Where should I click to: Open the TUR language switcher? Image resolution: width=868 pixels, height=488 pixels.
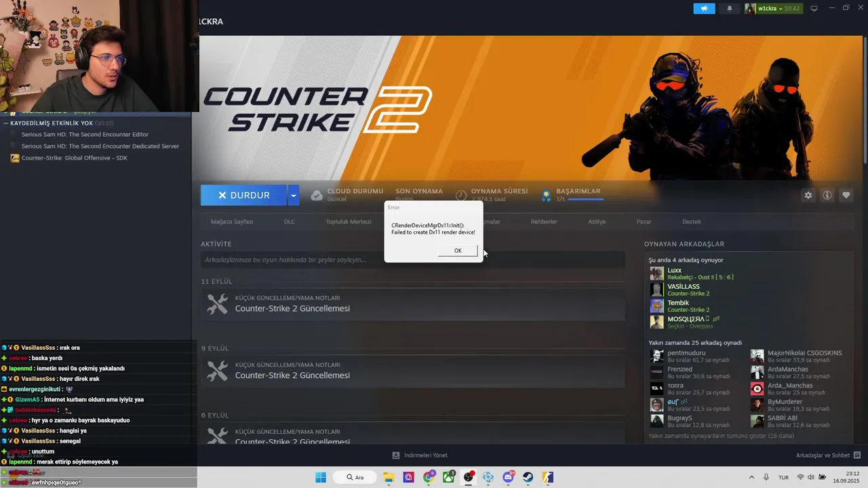[x=783, y=477]
